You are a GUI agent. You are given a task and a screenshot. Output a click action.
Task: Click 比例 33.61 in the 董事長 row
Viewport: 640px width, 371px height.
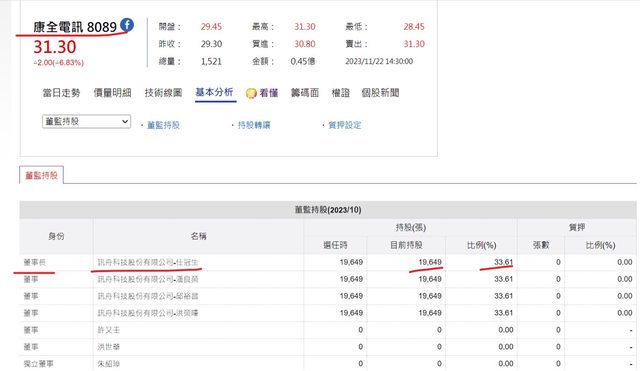coord(503,262)
